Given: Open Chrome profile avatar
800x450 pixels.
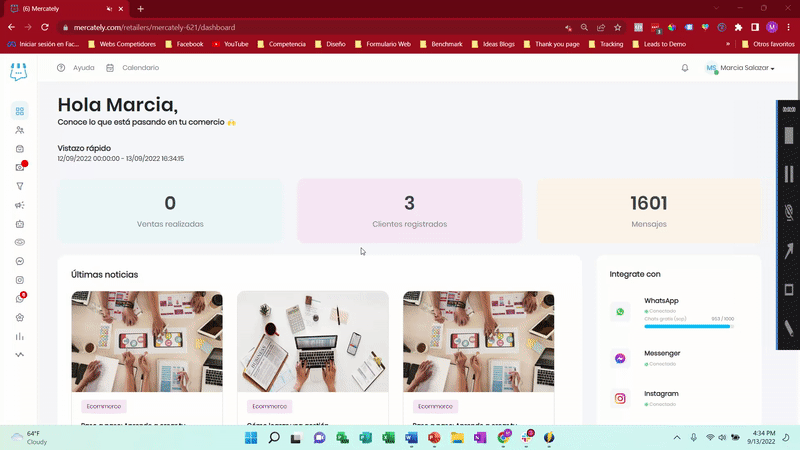Looking at the screenshot, I should pyautogui.click(x=772, y=28).
